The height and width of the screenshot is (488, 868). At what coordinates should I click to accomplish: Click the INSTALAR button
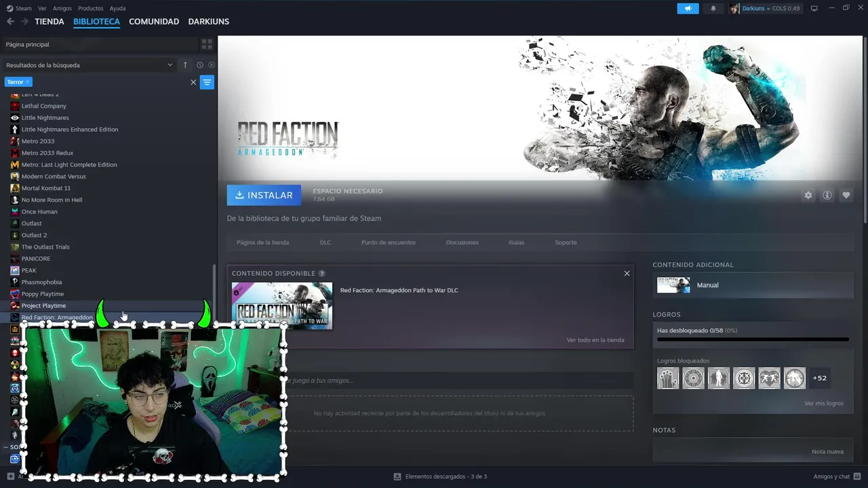(x=264, y=195)
